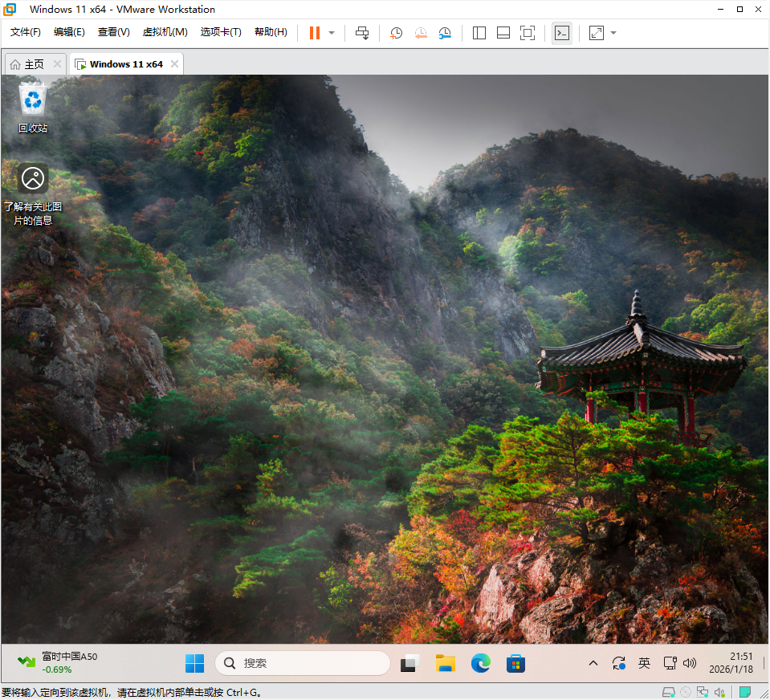The width and height of the screenshot is (770, 700).
Task: Toggle the thumbnail bar view icon
Action: [503, 33]
